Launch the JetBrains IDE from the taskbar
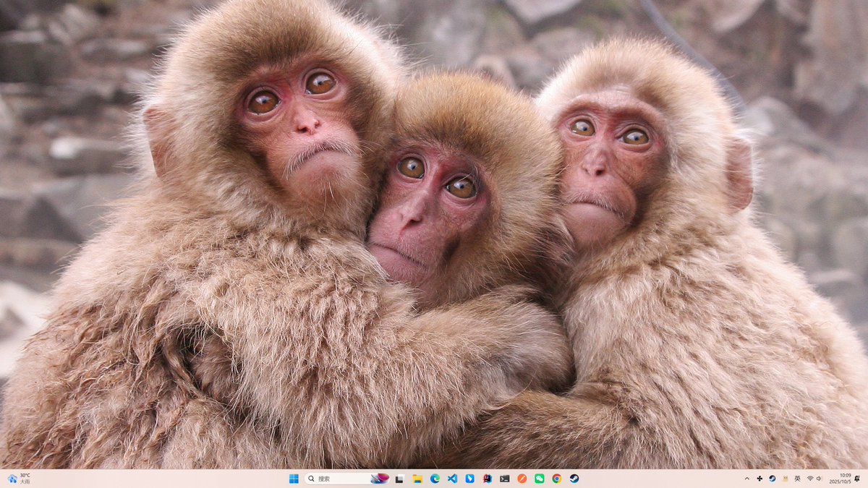This screenshot has height=488, width=868. [488, 479]
